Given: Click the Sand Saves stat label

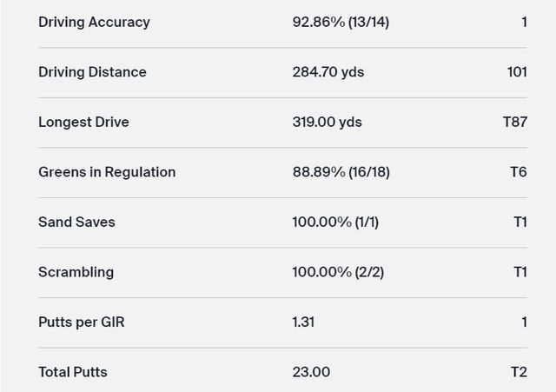Looking at the screenshot, I should [76, 222].
